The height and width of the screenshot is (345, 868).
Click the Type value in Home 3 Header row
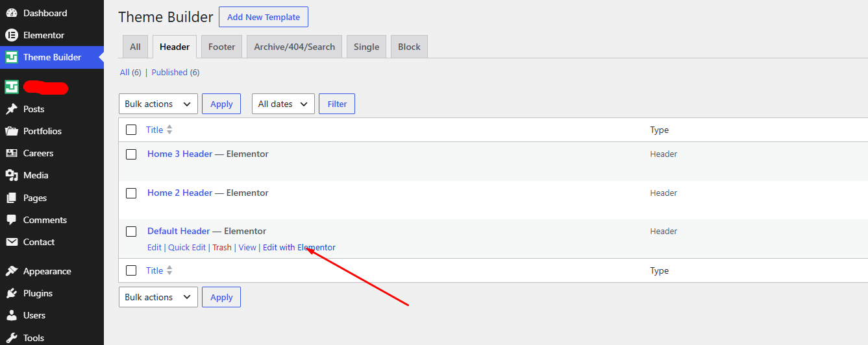663,154
